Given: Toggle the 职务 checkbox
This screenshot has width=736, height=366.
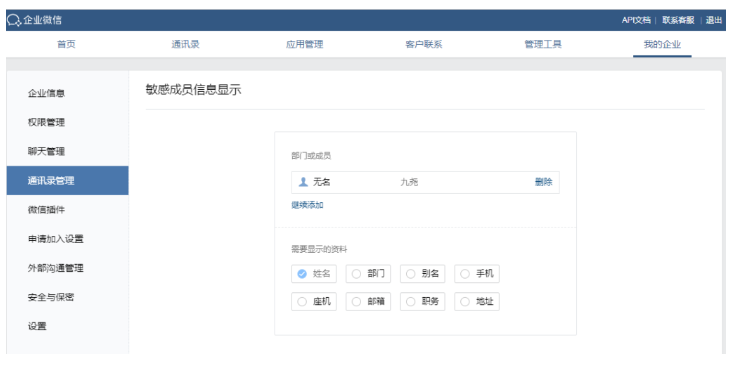Looking at the screenshot, I should (x=422, y=302).
